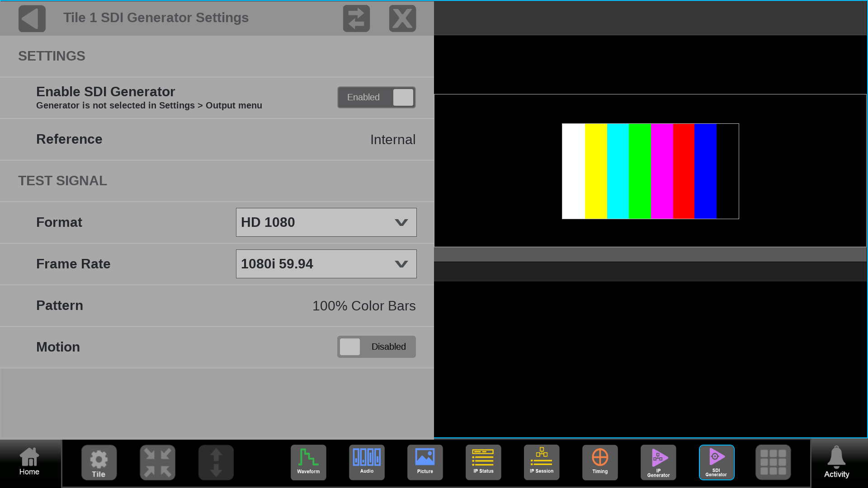Open the IP Session app

pyautogui.click(x=542, y=462)
